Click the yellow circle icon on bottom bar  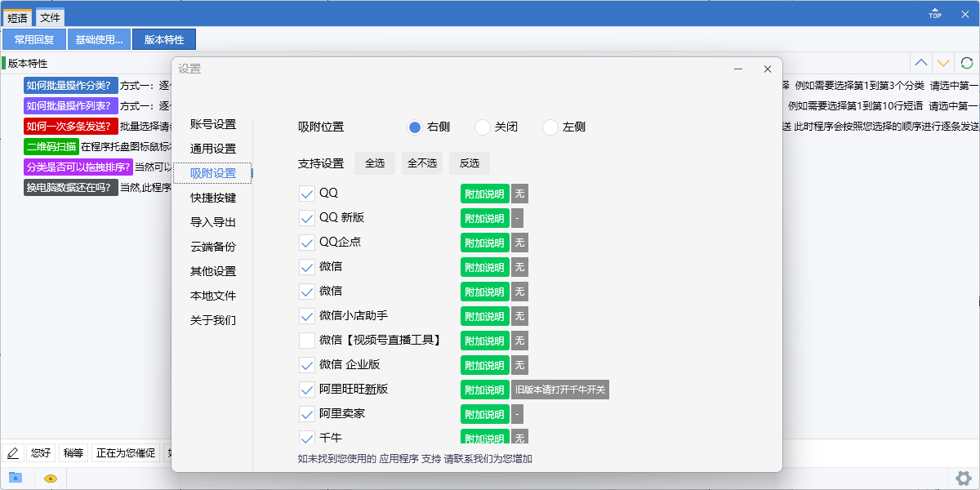[x=49, y=478]
